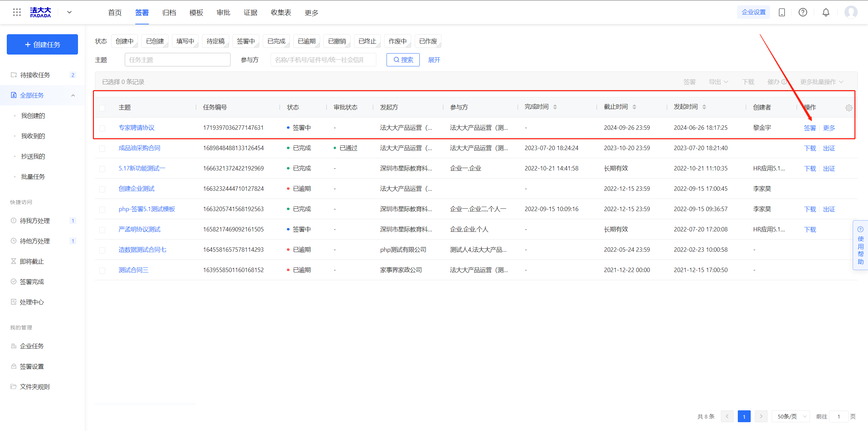
Task: Open 企业任务 management item
Action: coord(42,346)
